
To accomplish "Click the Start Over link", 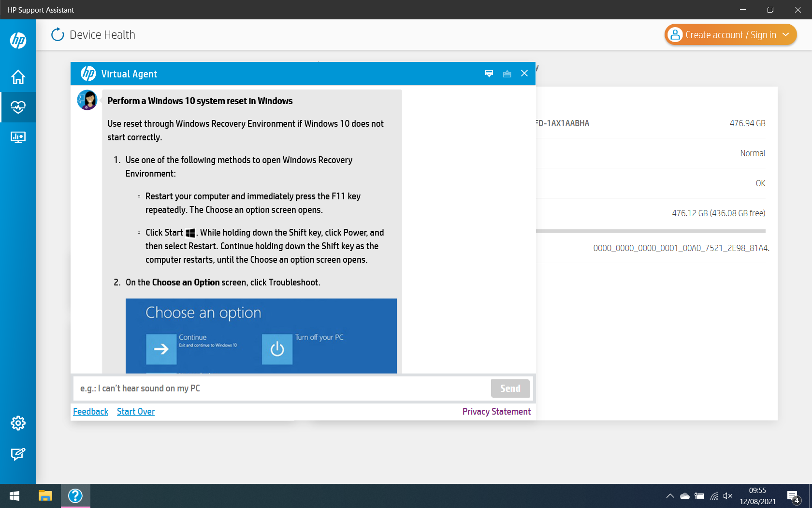I will [136, 412].
